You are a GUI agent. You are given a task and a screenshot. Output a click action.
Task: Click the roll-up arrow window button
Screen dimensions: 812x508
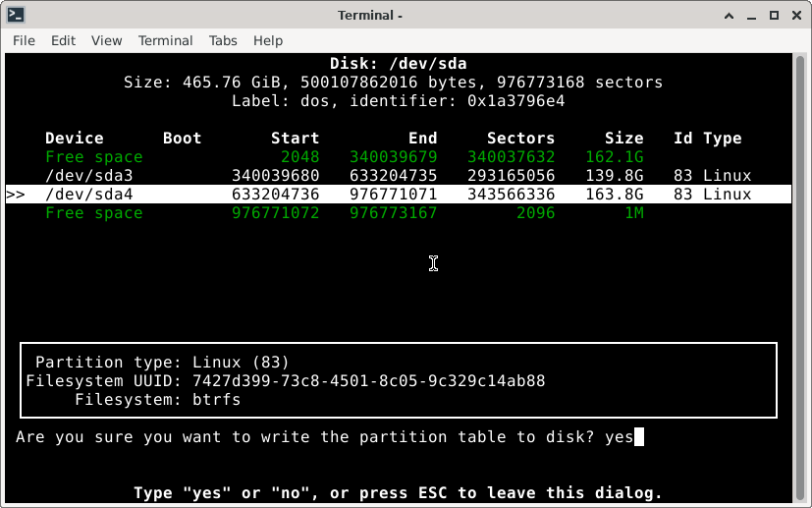726,15
